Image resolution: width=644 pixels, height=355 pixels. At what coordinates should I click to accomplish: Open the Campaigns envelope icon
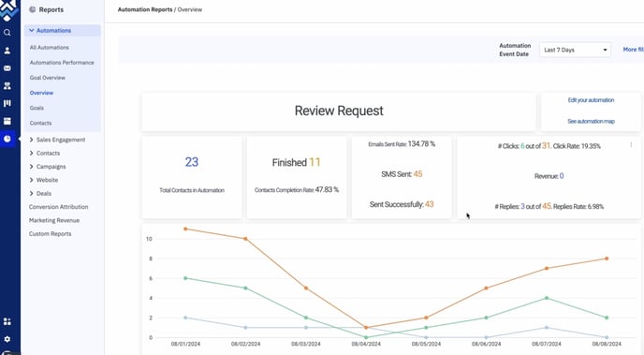tap(7, 68)
